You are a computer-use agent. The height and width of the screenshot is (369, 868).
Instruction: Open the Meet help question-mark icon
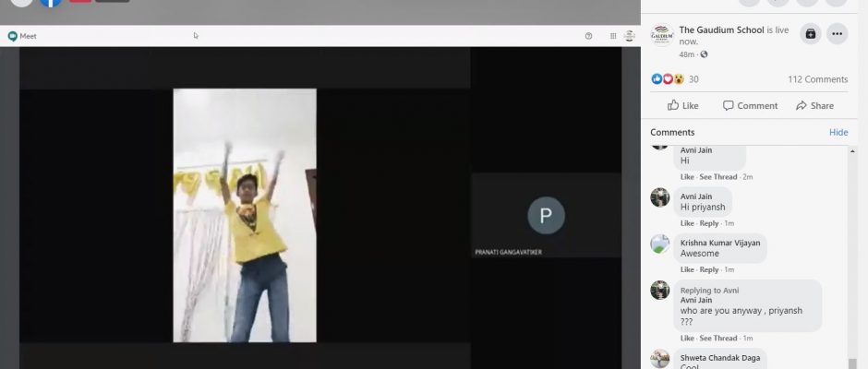point(588,36)
